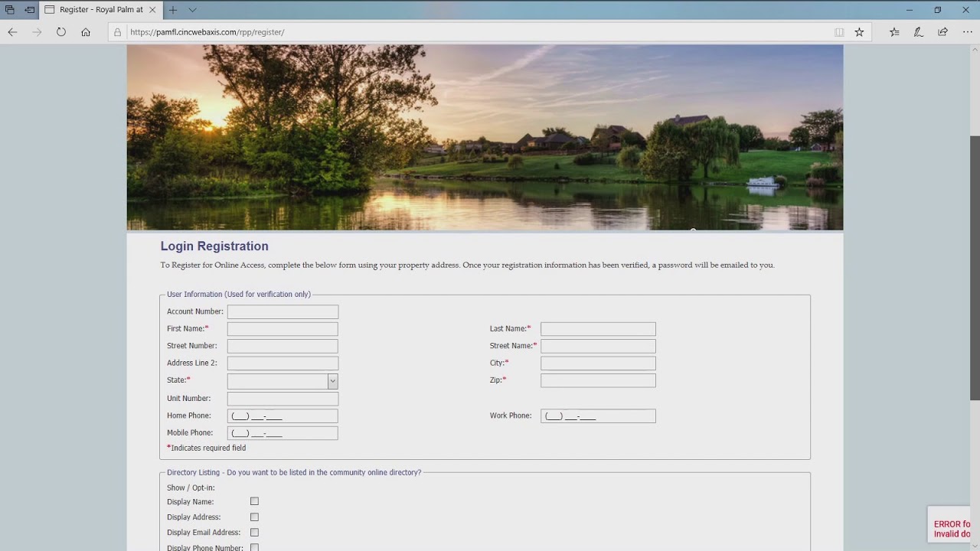This screenshot has height=551, width=980.
Task: Open the Settings and more ellipsis menu
Action: (968, 32)
